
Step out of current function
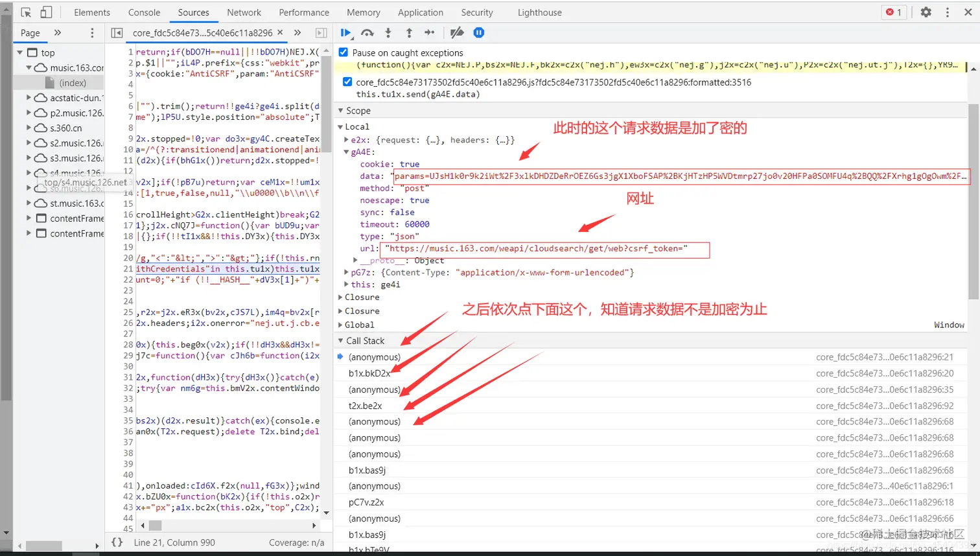pos(409,32)
